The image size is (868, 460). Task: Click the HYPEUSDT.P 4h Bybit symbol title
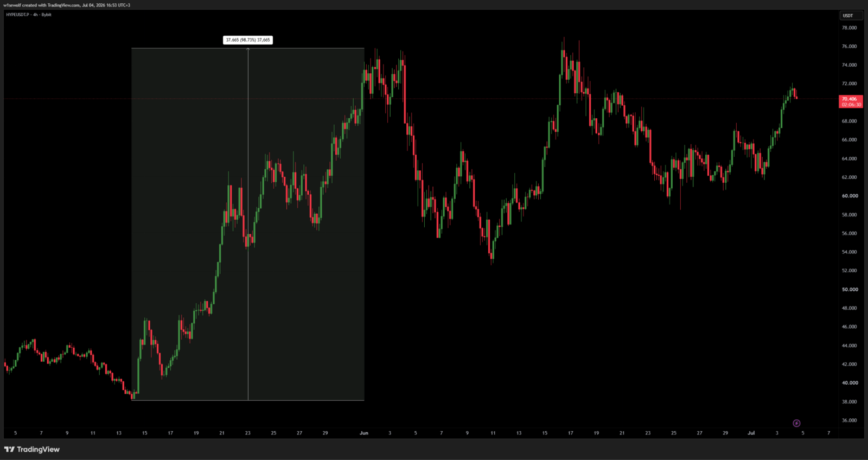point(29,15)
